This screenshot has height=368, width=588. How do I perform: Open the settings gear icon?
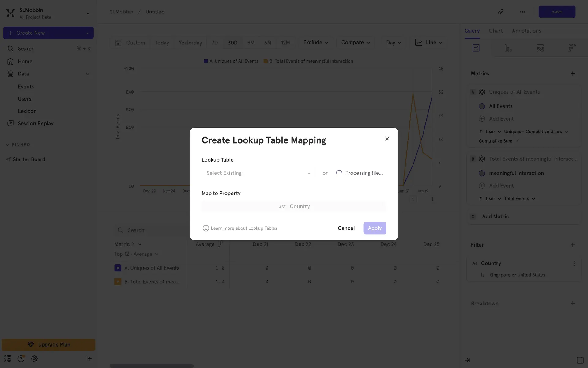point(34,358)
